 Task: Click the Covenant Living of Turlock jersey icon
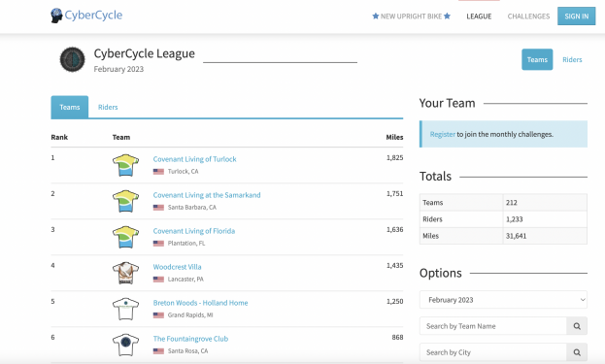(126, 165)
